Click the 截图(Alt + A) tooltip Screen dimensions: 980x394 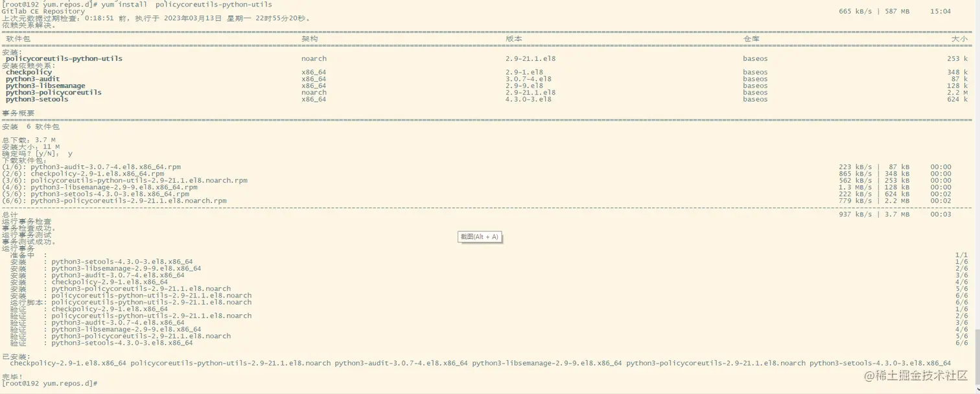(x=480, y=237)
